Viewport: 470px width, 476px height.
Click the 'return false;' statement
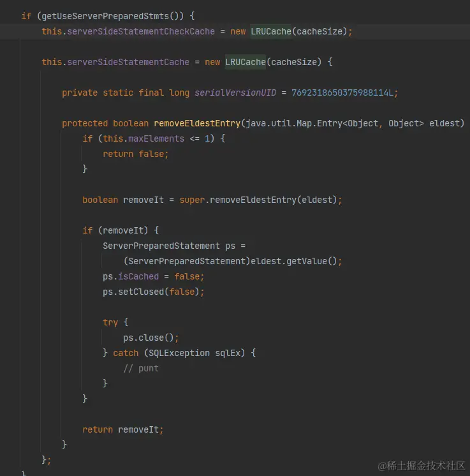tap(136, 154)
